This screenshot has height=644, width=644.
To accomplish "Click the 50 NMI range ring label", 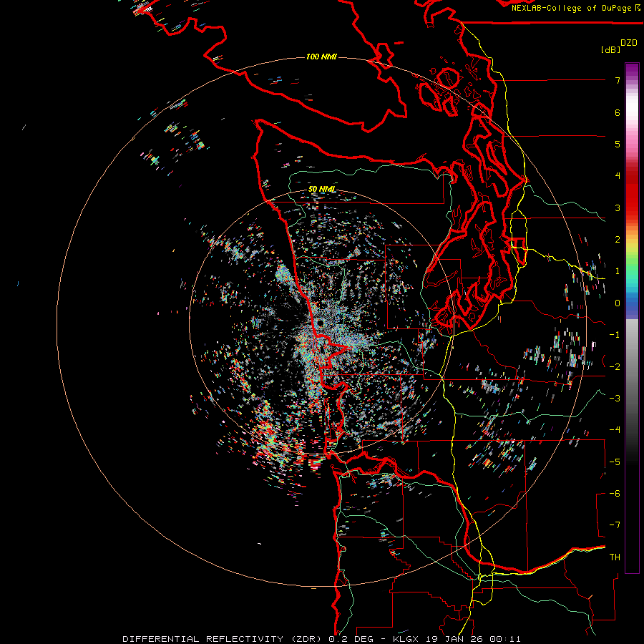I will [x=321, y=190].
